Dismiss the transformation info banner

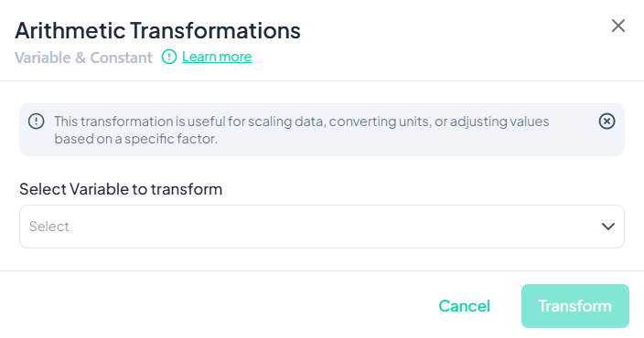(606, 121)
